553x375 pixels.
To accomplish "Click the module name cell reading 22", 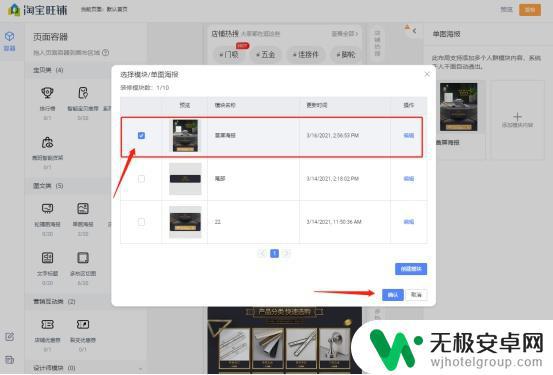I will (218, 222).
